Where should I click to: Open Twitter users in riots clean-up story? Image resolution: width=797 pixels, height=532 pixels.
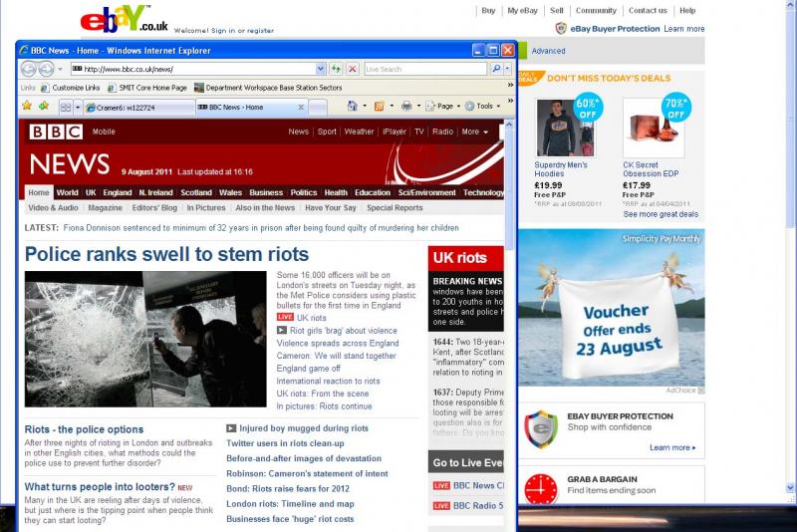pyautogui.click(x=285, y=443)
